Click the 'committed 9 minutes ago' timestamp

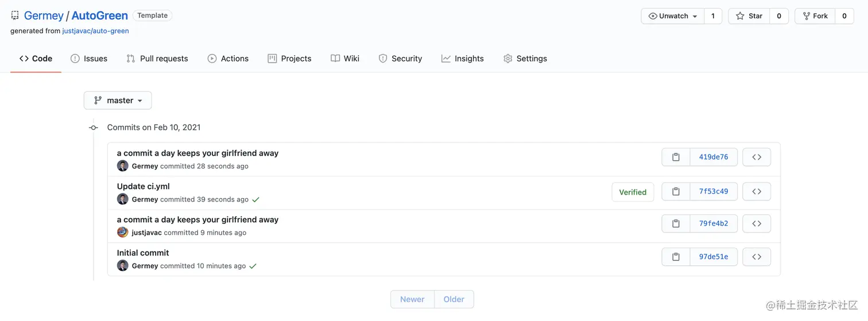(x=205, y=233)
